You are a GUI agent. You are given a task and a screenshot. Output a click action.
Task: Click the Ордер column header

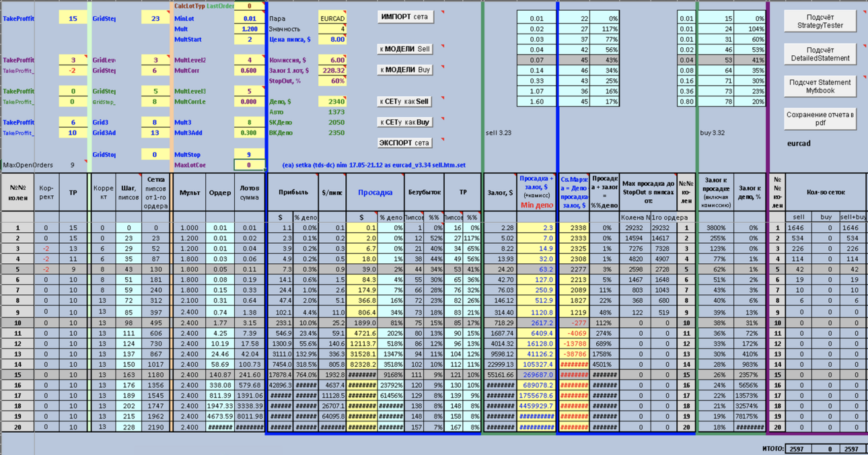click(x=220, y=193)
